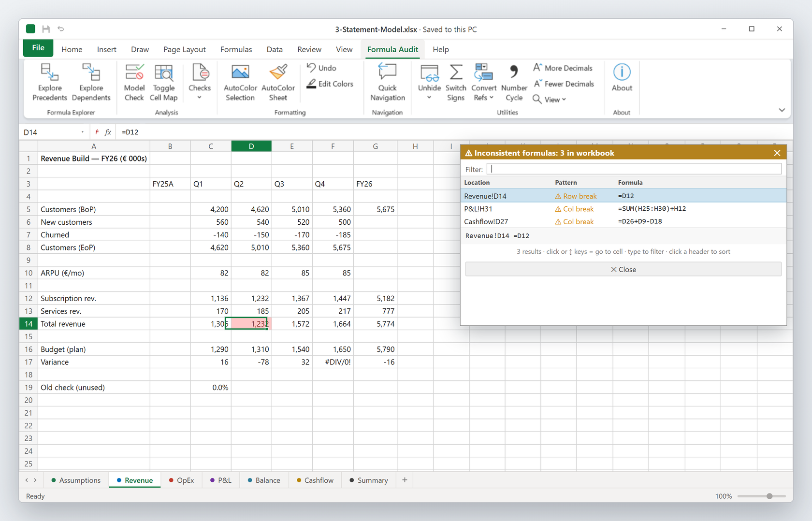Open Quick Navigation
Image resolution: width=812 pixels, height=521 pixels.
click(x=387, y=82)
